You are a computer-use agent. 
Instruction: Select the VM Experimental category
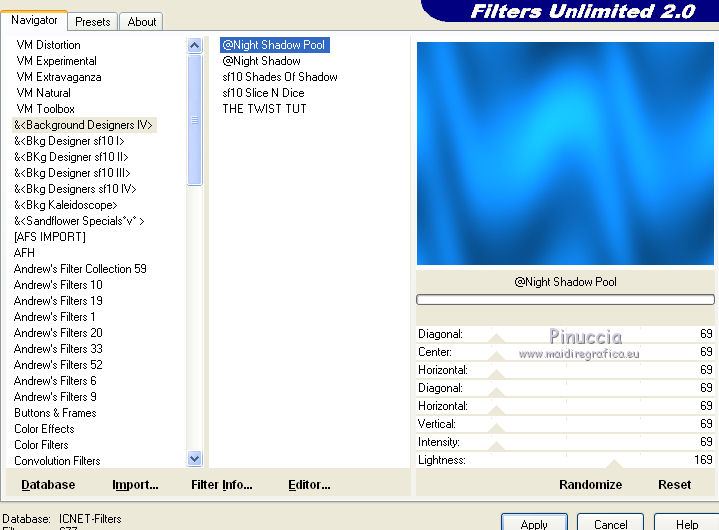[56, 61]
